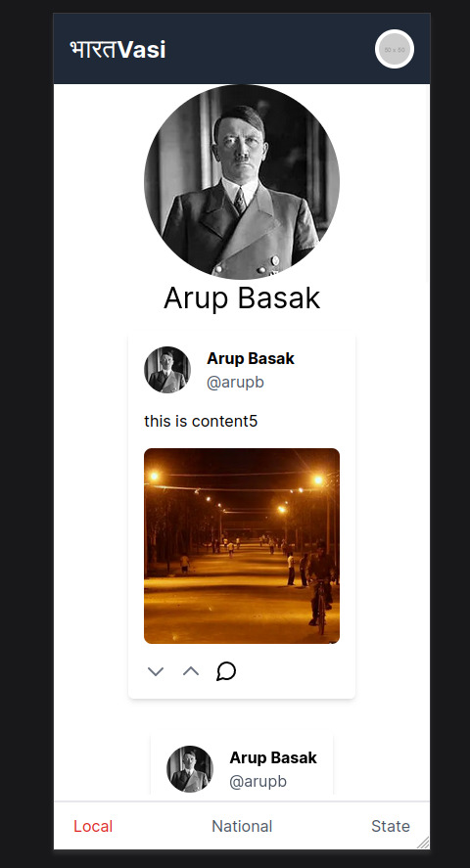This screenshot has width=470, height=868.
Task: Open comments with the speech bubble icon
Action: tap(226, 671)
